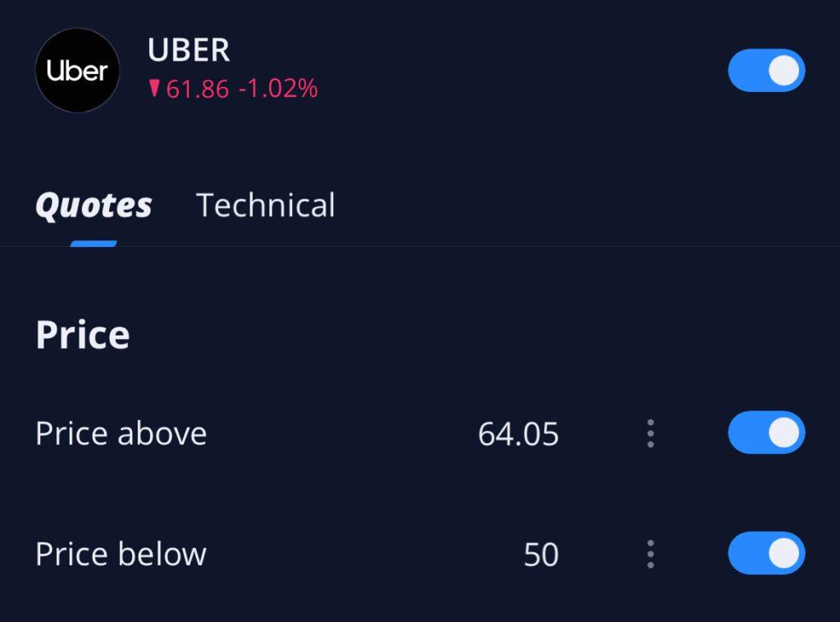Click the Uber wordmark inside the black circle
This screenshot has height=622, width=840.
click(x=77, y=71)
